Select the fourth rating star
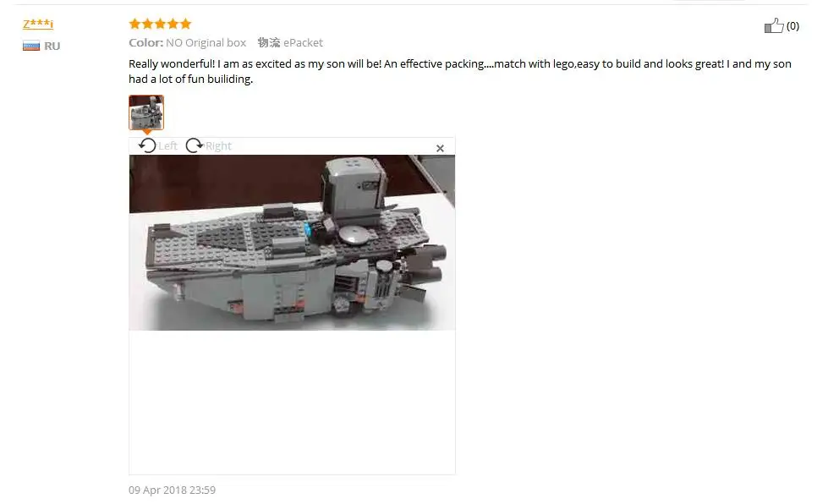 coord(173,24)
